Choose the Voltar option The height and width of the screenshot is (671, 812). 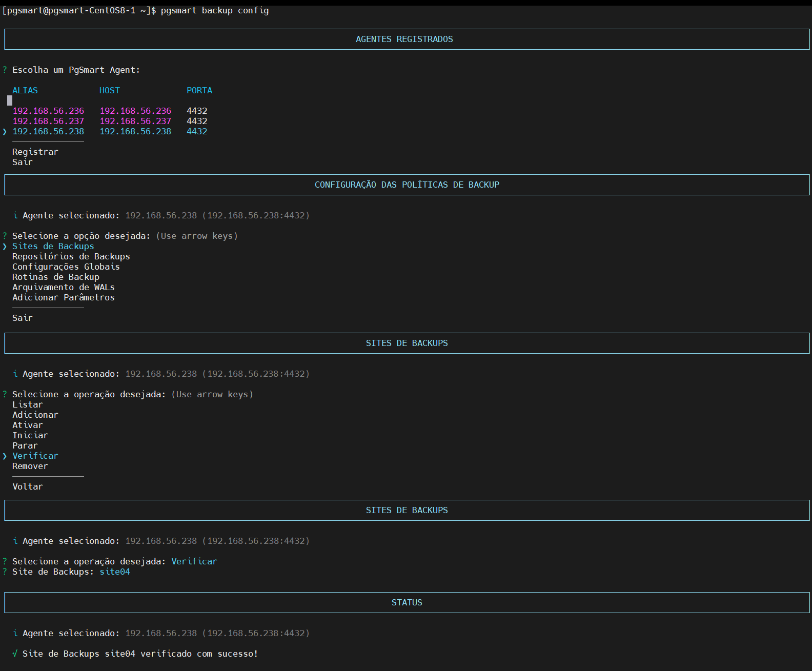[x=28, y=486]
